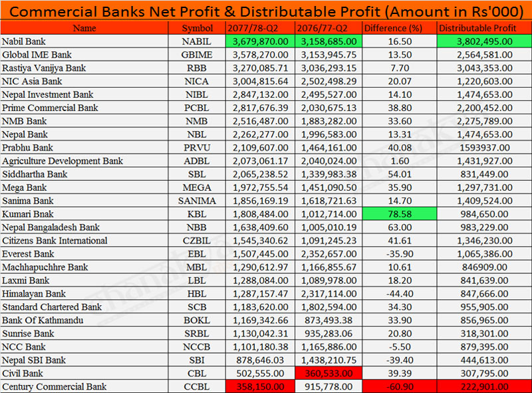
Task: Select the red 360,533.00 Civil Bank cell
Action: (328, 373)
